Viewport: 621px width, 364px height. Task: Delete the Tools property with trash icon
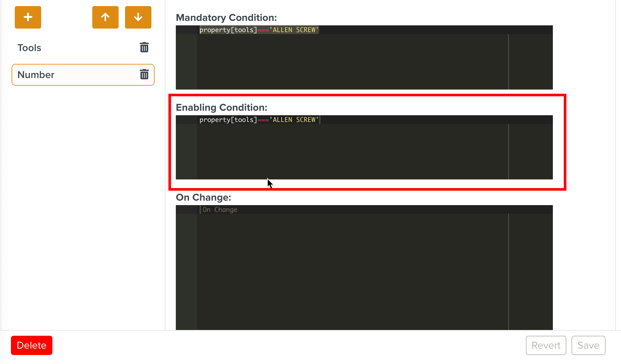pyautogui.click(x=144, y=48)
